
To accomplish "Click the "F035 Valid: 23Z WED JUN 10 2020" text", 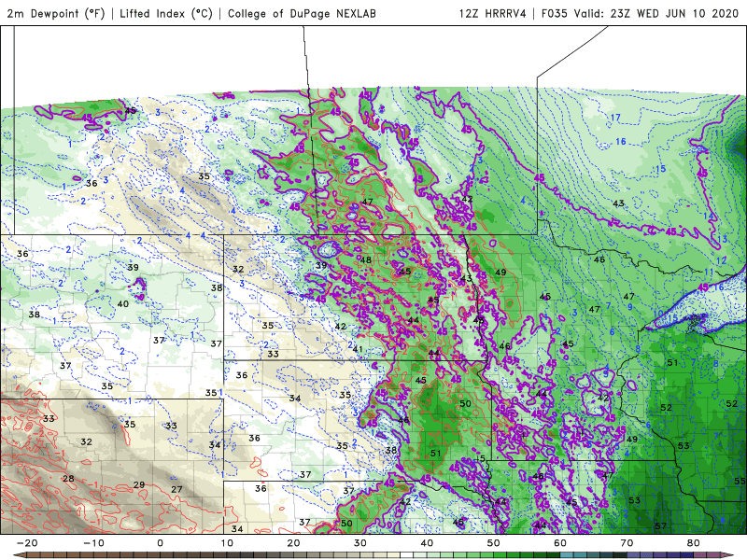I will pyautogui.click(x=640, y=13).
